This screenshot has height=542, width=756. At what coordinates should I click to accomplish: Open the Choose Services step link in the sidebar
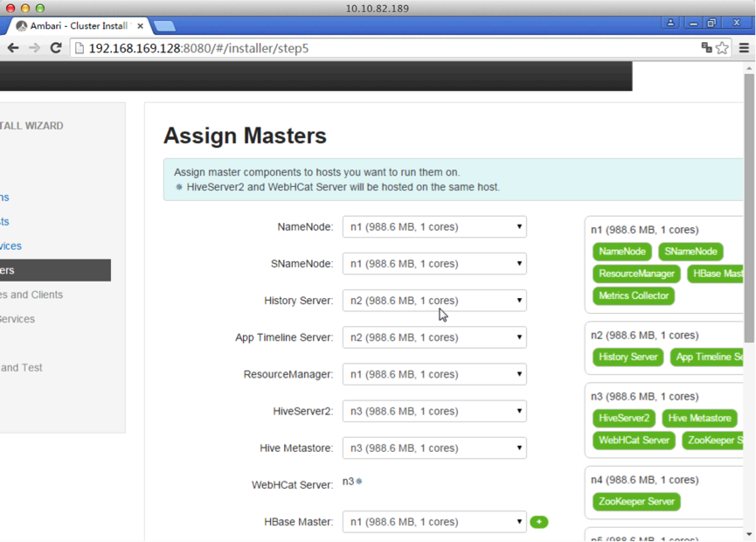click(x=10, y=246)
